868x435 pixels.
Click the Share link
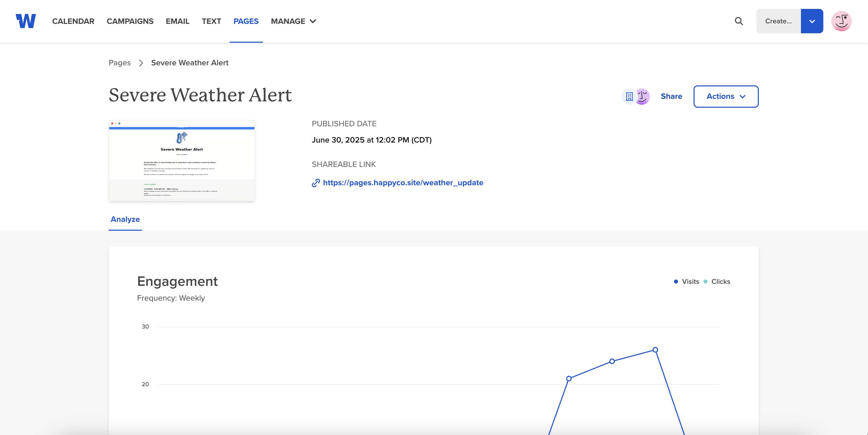[671, 97]
